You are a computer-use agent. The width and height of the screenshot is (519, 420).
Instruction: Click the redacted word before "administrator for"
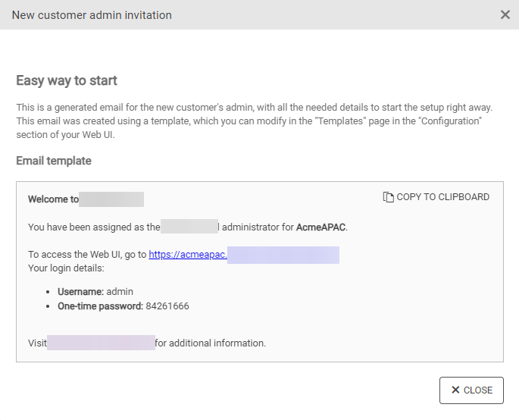(189, 227)
